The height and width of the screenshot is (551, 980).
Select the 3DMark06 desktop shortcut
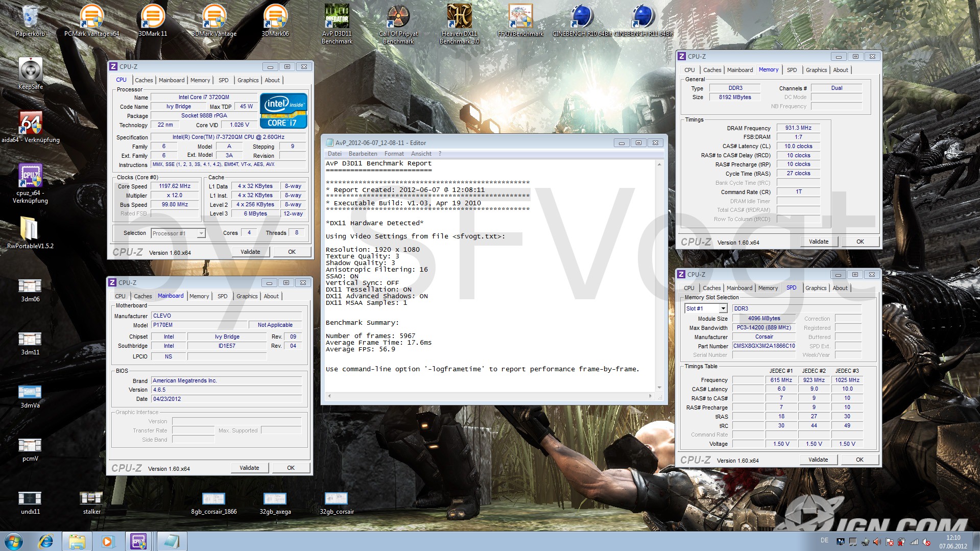(x=275, y=20)
